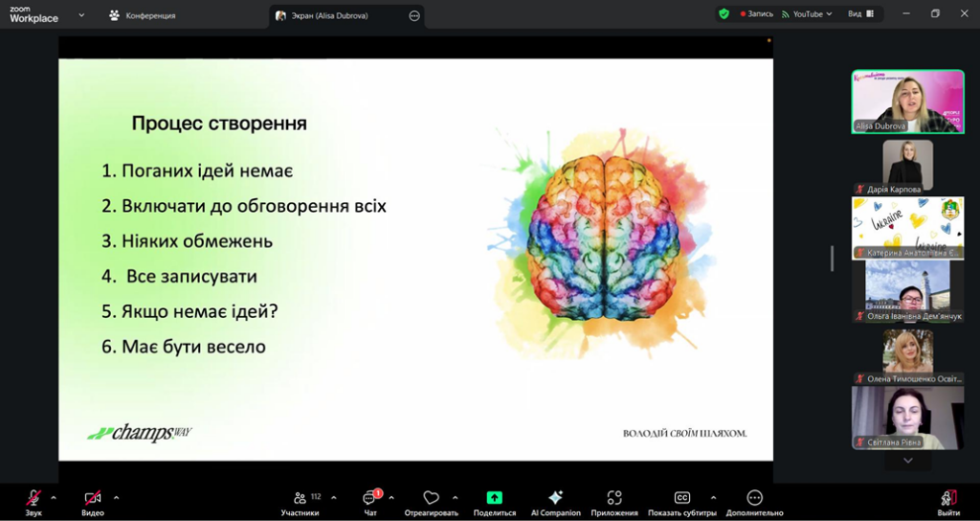The height and width of the screenshot is (521, 980).
Task: Switch to the Conference tab
Action: pyautogui.click(x=142, y=15)
